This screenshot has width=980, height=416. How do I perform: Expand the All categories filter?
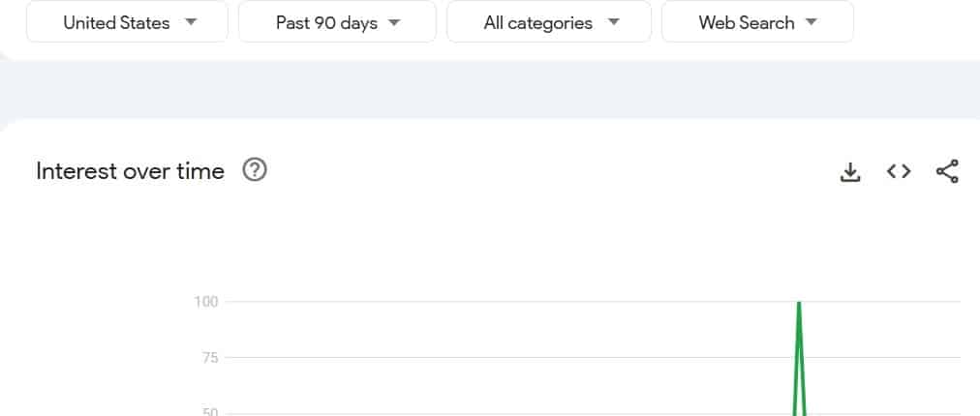pyautogui.click(x=549, y=22)
